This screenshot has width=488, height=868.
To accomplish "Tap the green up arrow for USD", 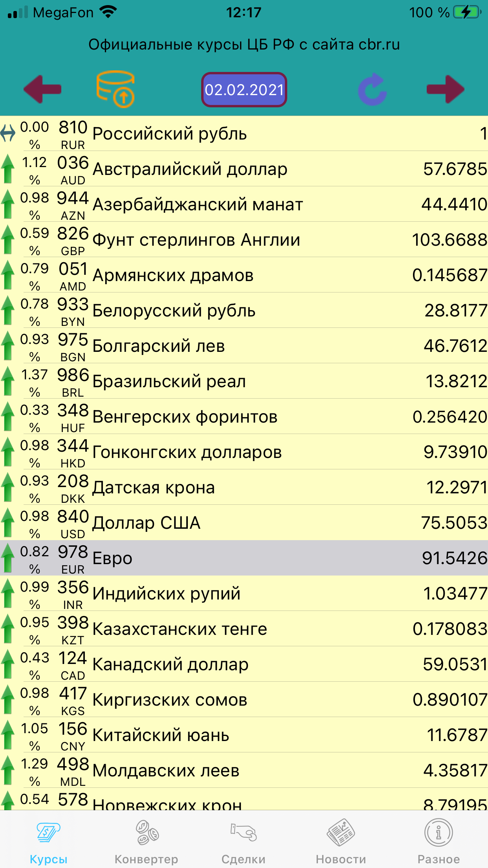I will pyautogui.click(x=7, y=523).
